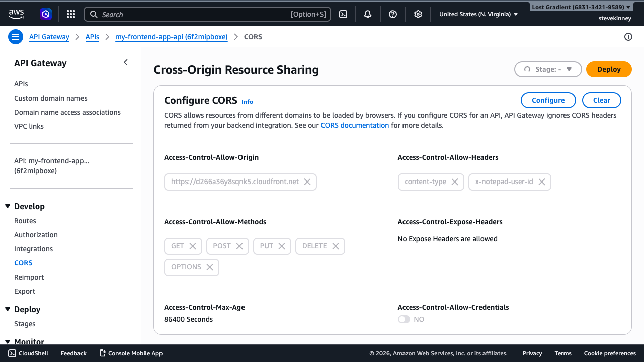Go to APIs in sidebar
This screenshot has height=362, width=644.
[x=21, y=84]
